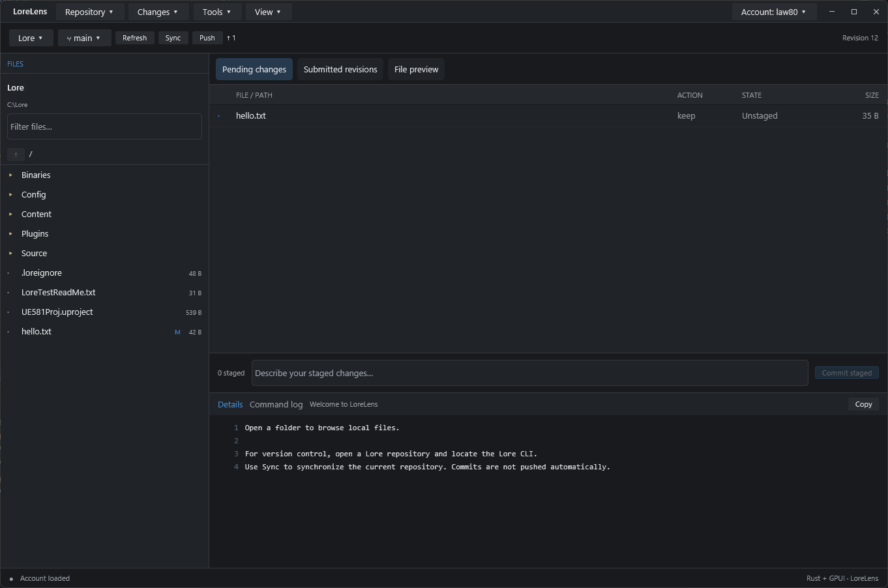Screen dimensions: 888x588
Task: Select hello.txt in the Files sidebar
Action: pyautogui.click(x=104, y=331)
